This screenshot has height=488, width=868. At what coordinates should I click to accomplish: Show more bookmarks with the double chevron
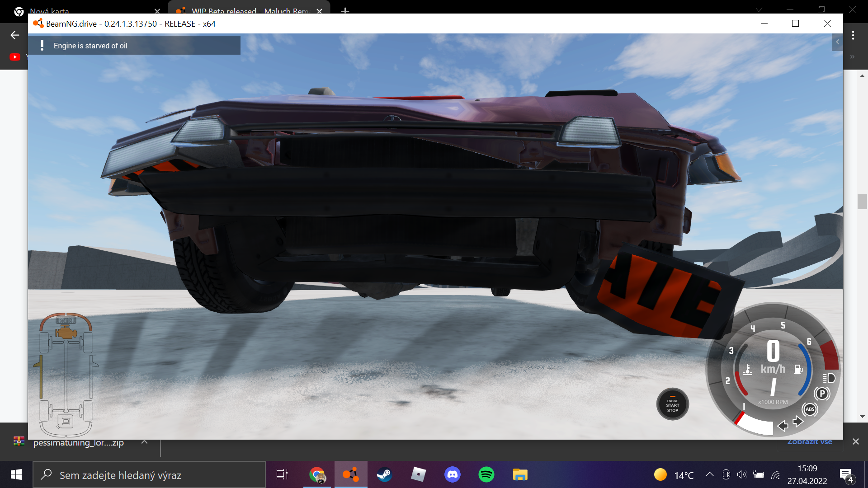point(852,57)
